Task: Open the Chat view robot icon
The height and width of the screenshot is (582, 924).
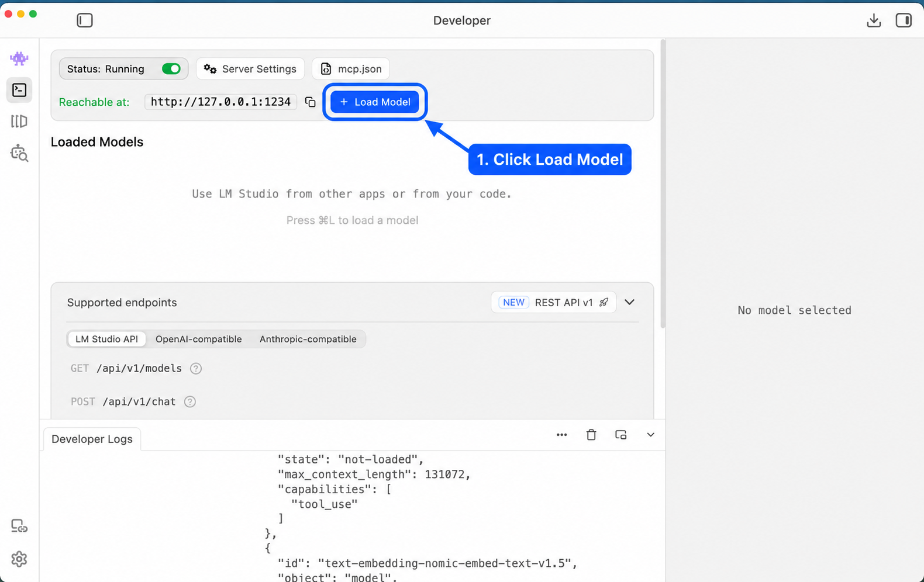Action: (19, 58)
